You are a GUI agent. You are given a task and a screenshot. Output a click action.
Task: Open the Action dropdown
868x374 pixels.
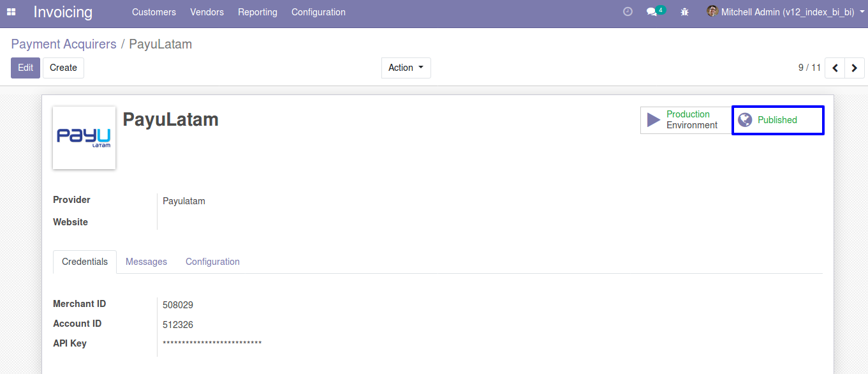click(x=406, y=68)
